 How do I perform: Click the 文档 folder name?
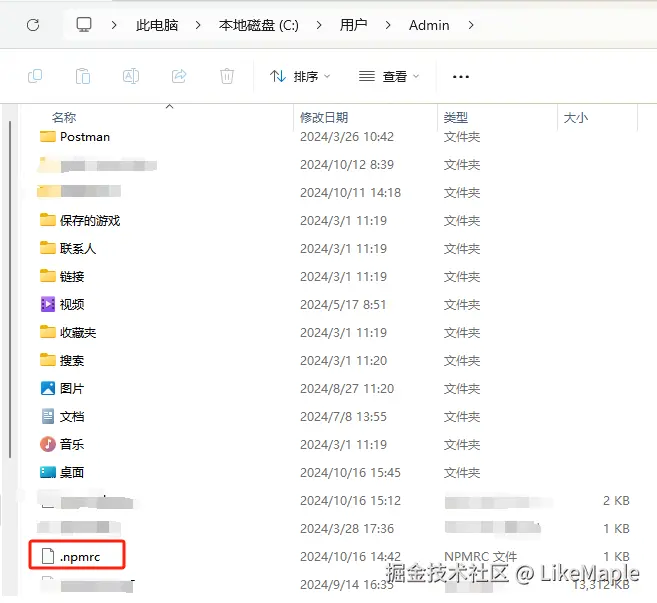click(x=72, y=417)
